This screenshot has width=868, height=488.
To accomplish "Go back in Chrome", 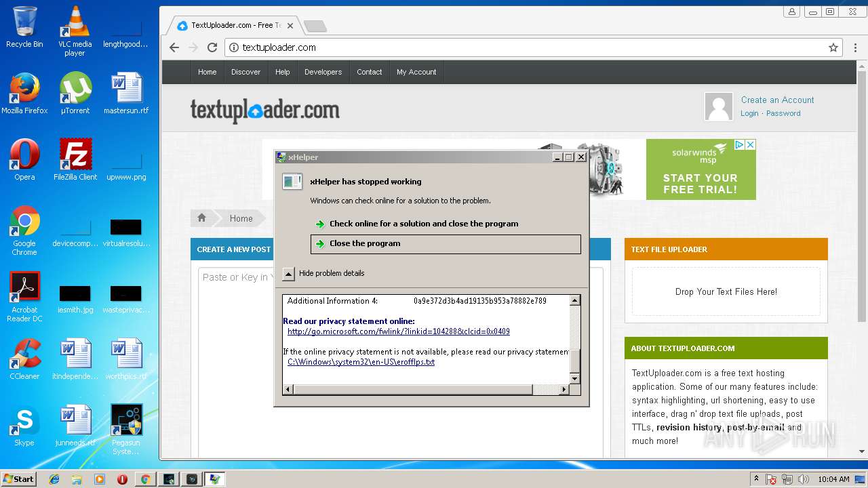I will click(x=174, y=47).
